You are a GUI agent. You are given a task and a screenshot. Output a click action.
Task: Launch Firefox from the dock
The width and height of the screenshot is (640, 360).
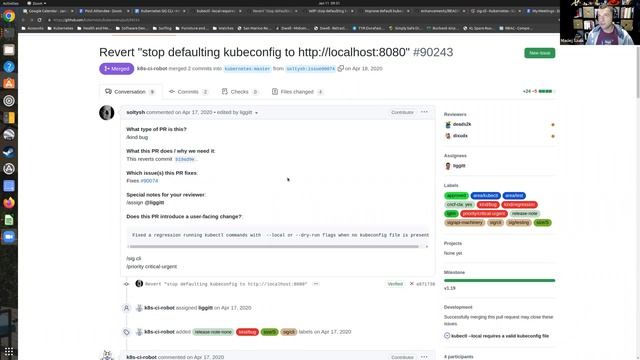(9, 203)
